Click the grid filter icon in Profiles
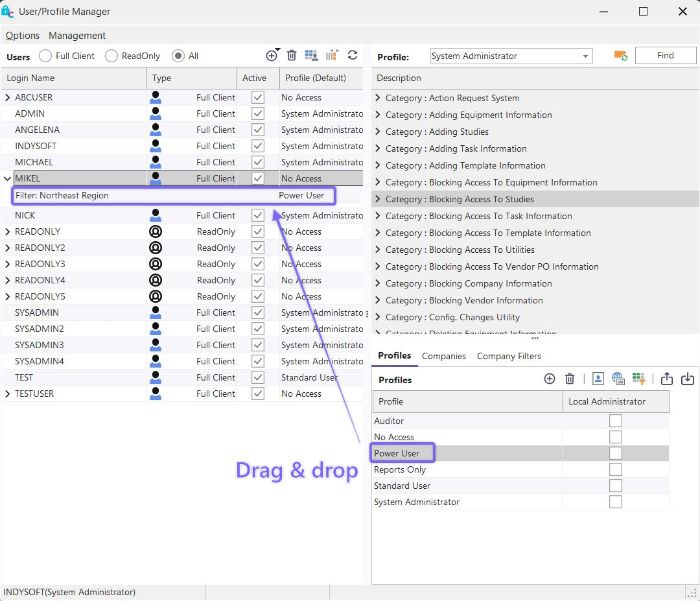Screen dimensions: 700x601 coord(638,379)
